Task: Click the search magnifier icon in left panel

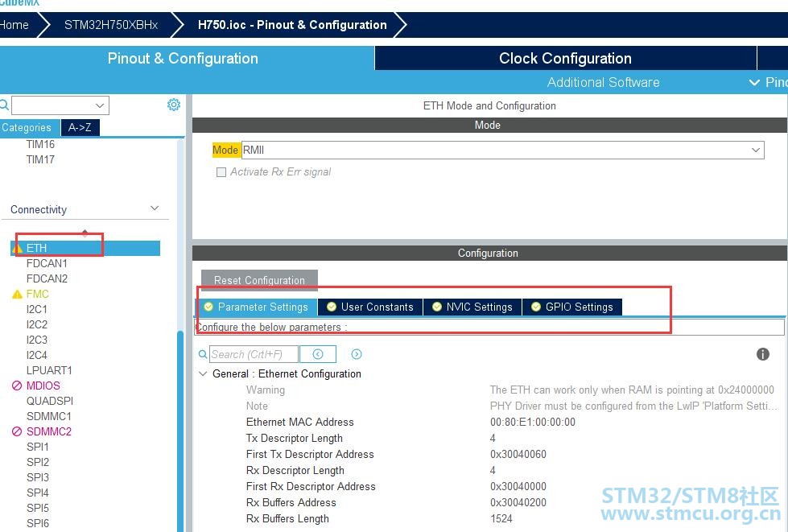Action: (4, 105)
